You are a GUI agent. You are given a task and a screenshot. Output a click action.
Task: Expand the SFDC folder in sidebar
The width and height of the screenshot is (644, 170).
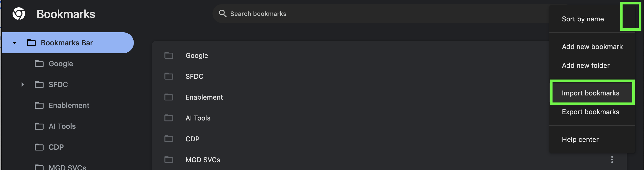pos(22,84)
